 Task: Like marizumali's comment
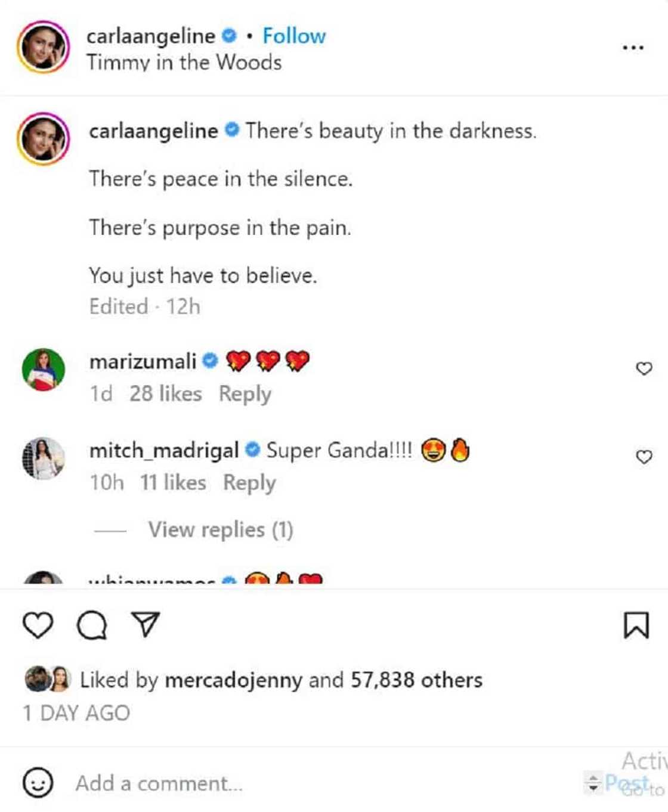tap(644, 368)
